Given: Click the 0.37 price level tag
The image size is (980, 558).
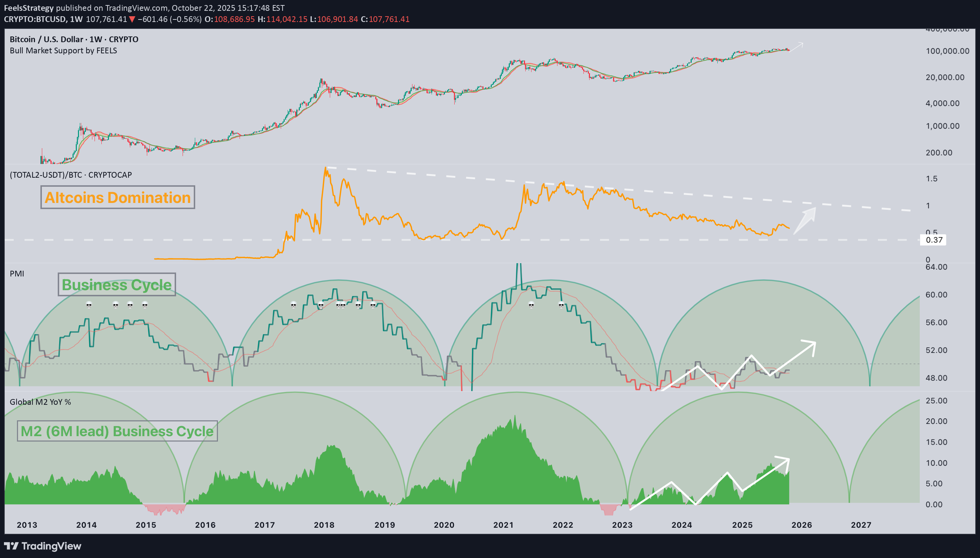Looking at the screenshot, I should [x=933, y=240].
